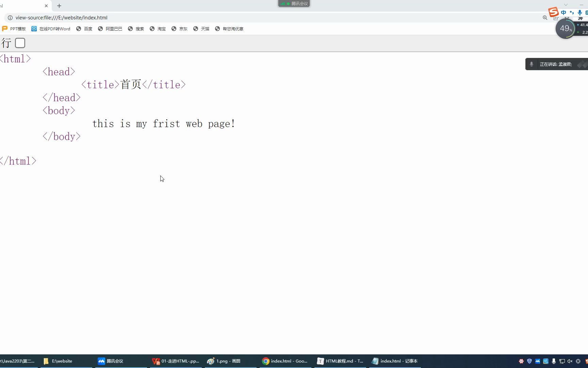Click the closing body tag in source
The width and height of the screenshot is (588, 368).
coord(62,137)
